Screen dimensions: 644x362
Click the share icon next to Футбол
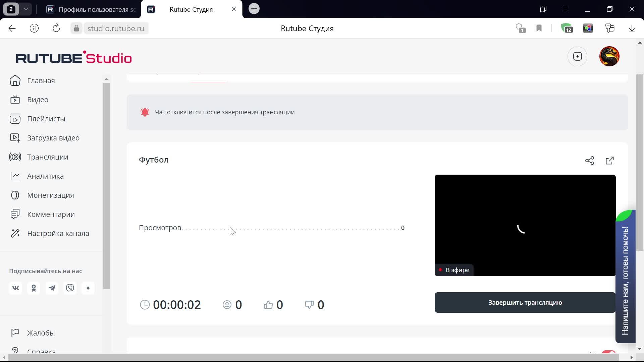589,161
